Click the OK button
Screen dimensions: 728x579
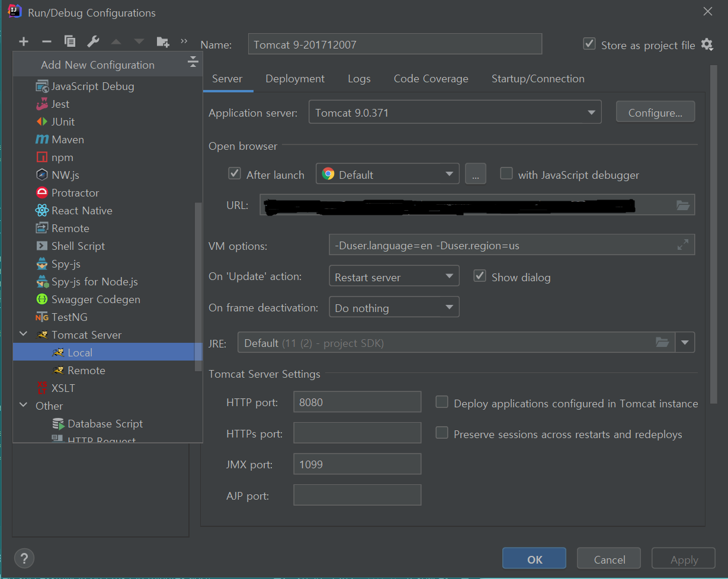[534, 559]
